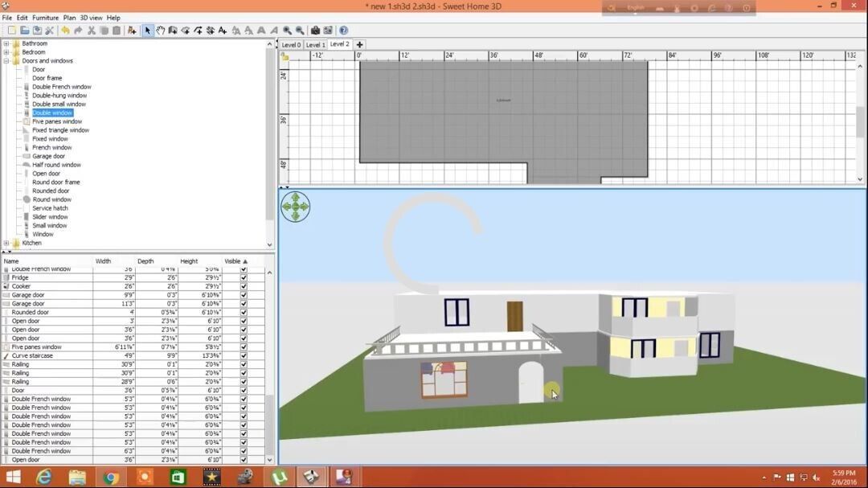The height and width of the screenshot is (488, 868).
Task: Click plan view vertical scrollbar thumb
Action: pos(860,122)
